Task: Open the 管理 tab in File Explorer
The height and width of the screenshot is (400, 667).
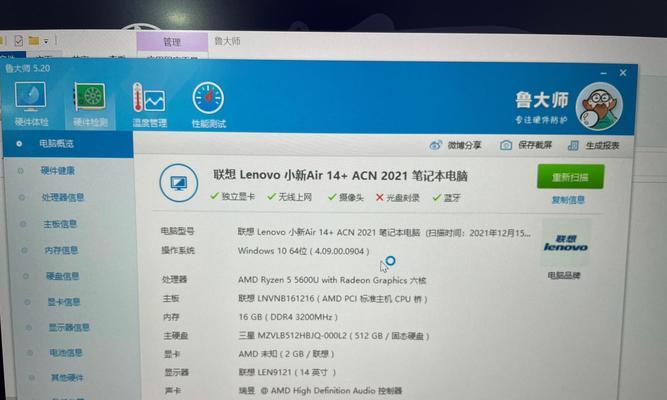Action: [x=172, y=42]
